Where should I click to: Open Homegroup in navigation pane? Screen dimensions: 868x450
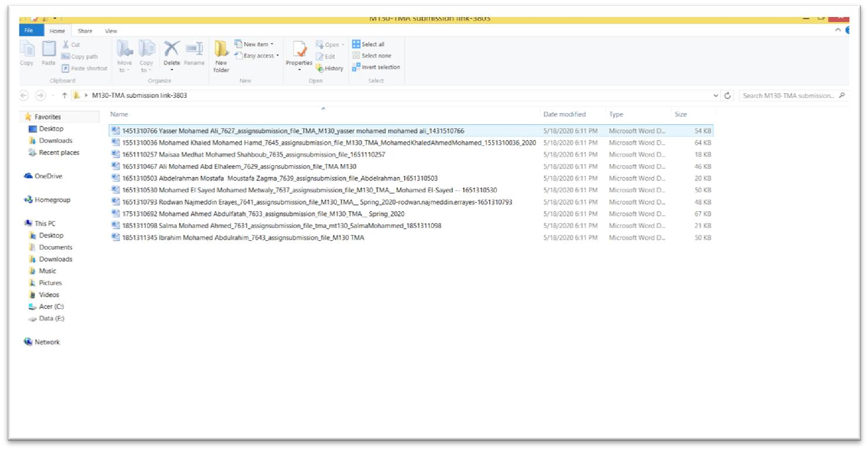tap(47, 200)
